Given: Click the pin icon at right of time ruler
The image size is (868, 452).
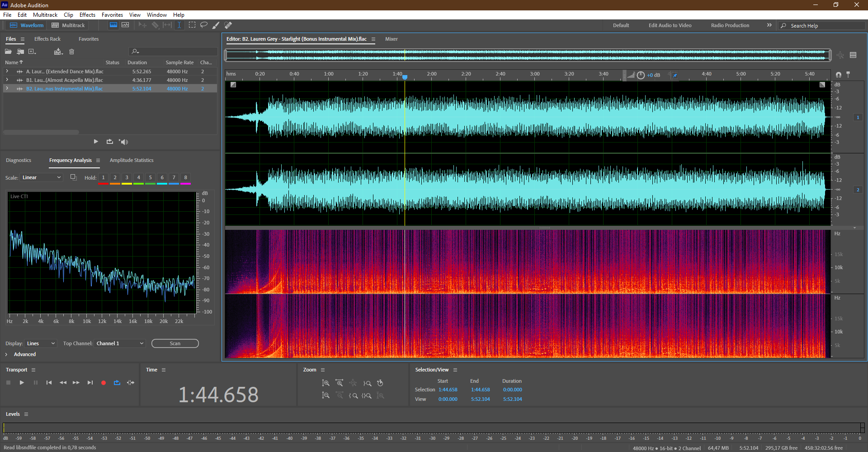Looking at the screenshot, I should tap(848, 75).
